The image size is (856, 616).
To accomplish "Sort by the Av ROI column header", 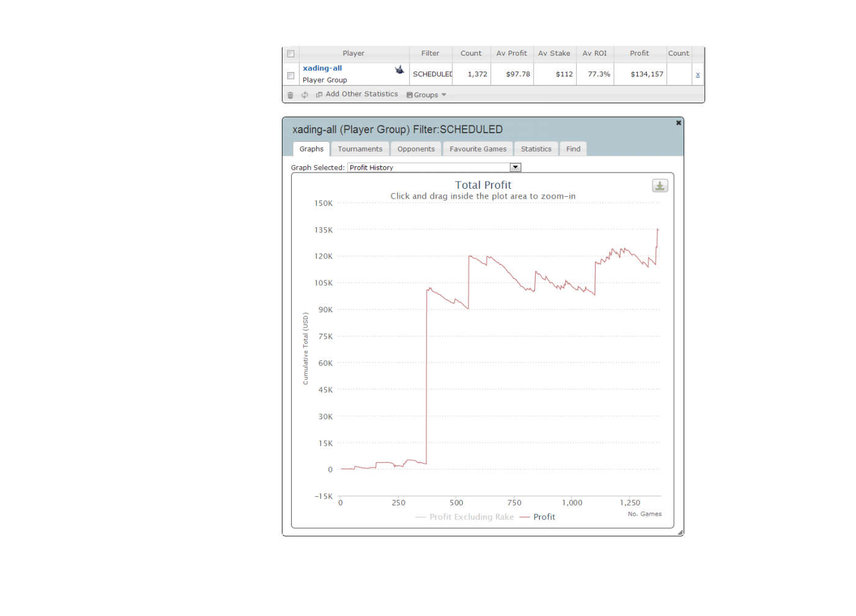I will tap(594, 54).
